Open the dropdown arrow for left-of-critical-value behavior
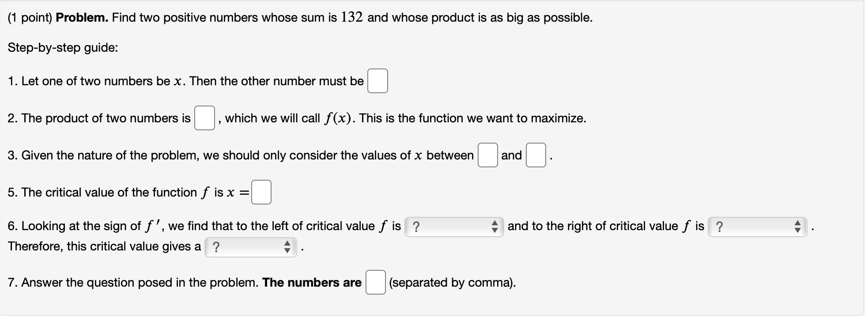The height and width of the screenshot is (318, 868). click(x=495, y=227)
